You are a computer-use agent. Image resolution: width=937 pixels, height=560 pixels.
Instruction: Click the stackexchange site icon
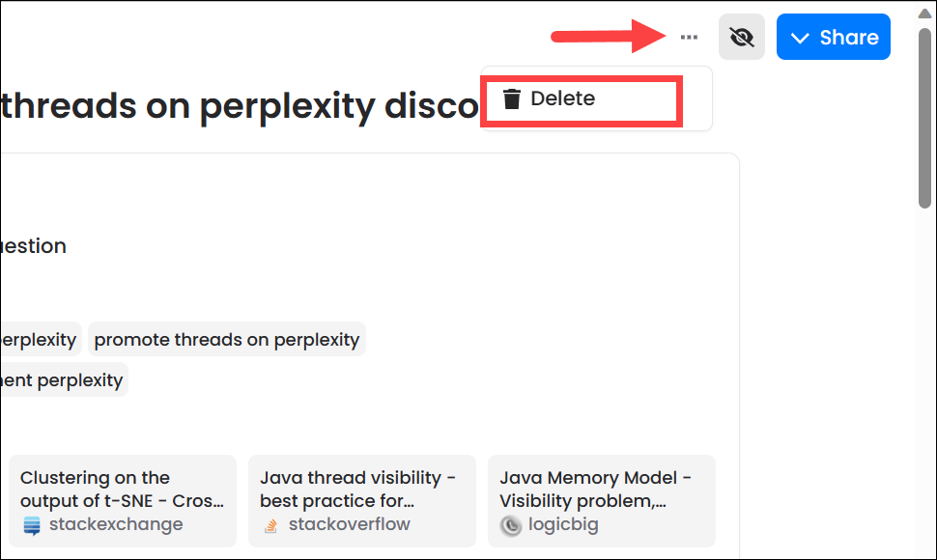pos(32,525)
